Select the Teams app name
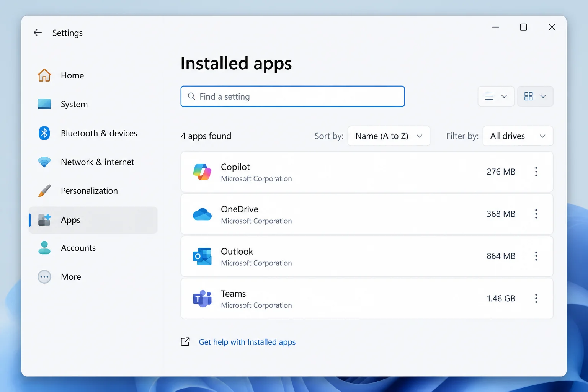 pos(233,294)
